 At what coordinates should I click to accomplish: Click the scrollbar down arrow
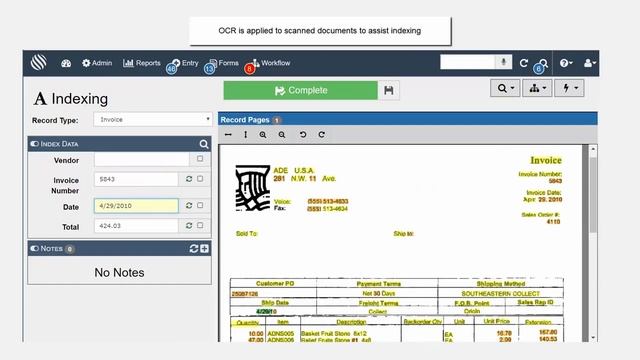593,338
